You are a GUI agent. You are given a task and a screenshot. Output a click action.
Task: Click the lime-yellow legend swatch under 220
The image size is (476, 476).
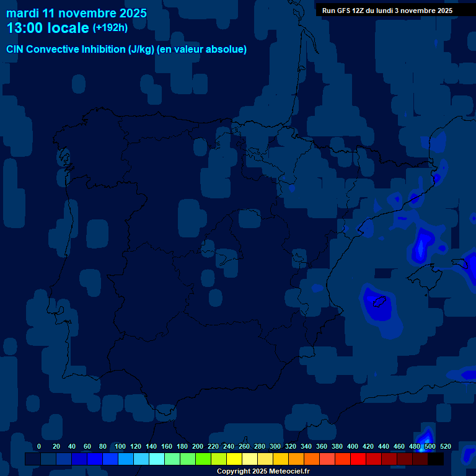(219, 459)
